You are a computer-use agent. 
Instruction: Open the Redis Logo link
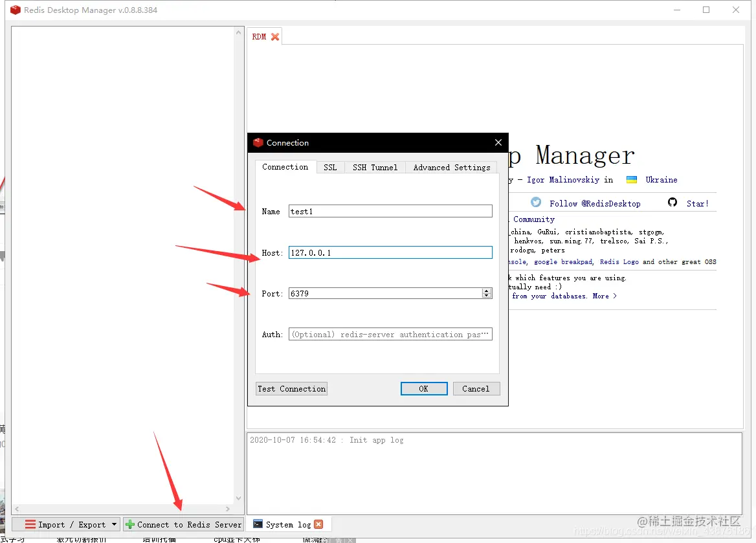619,262
